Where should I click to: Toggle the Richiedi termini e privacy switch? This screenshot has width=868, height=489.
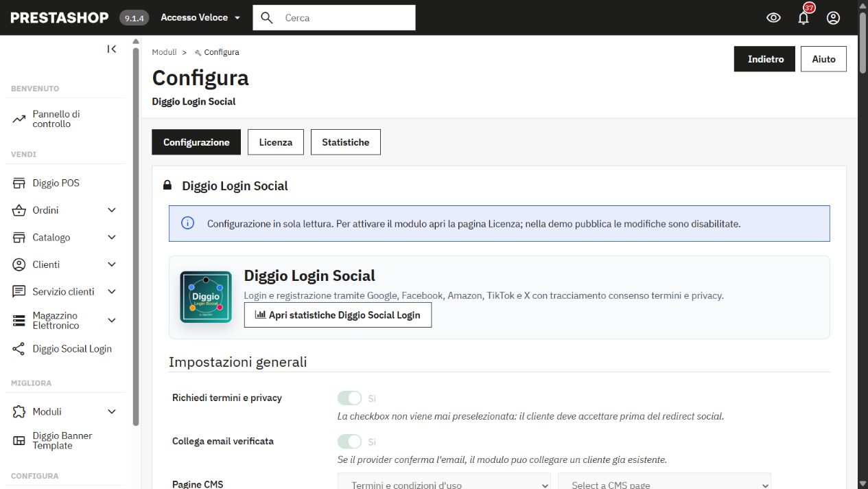click(x=349, y=398)
